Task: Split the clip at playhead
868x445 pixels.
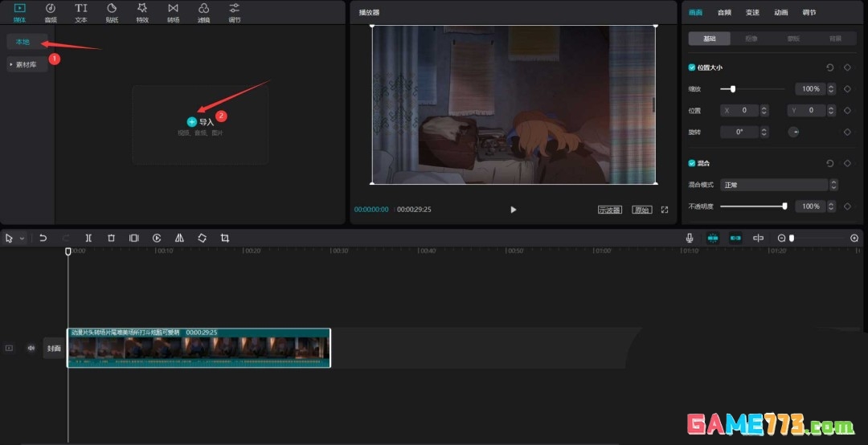Action: point(88,238)
